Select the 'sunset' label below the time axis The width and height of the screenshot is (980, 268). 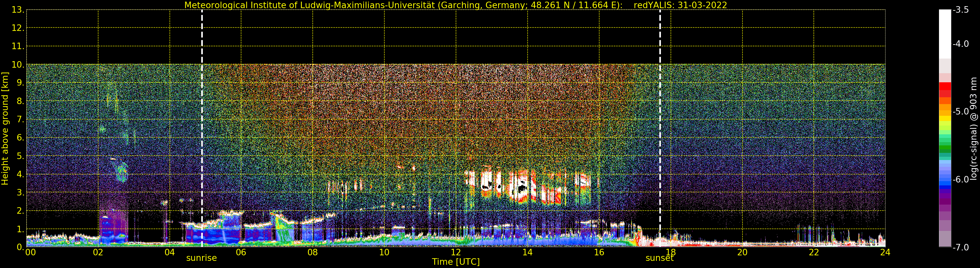click(x=659, y=258)
